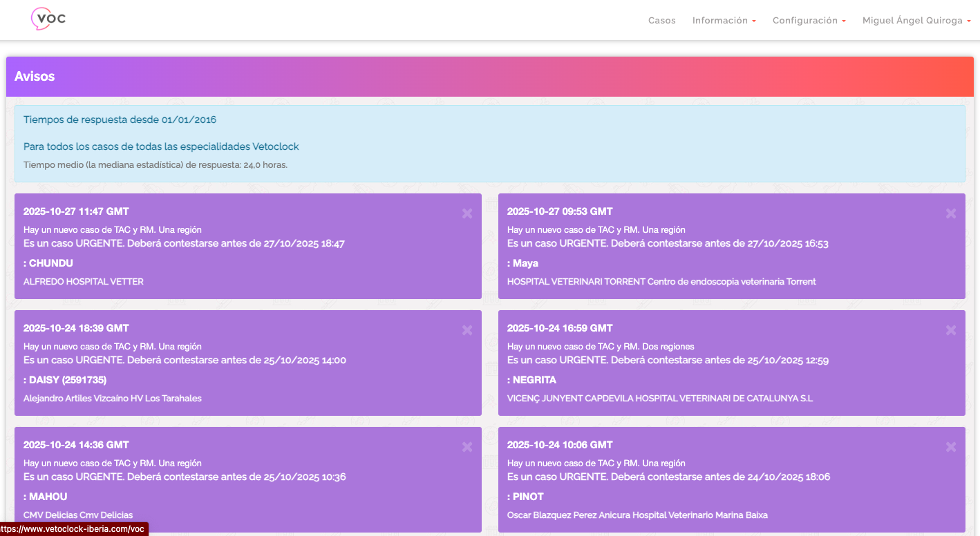
Task: Dismiss the DAISY (2591735) alert
Action: pos(467,330)
